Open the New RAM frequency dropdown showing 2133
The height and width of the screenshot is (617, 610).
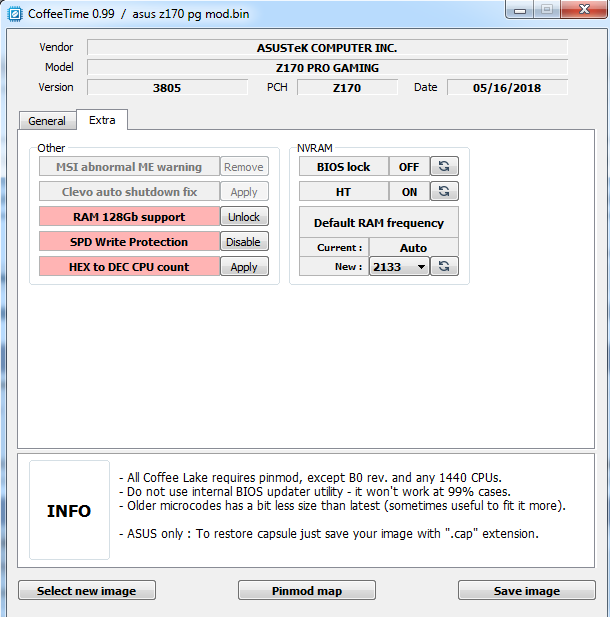click(x=399, y=267)
